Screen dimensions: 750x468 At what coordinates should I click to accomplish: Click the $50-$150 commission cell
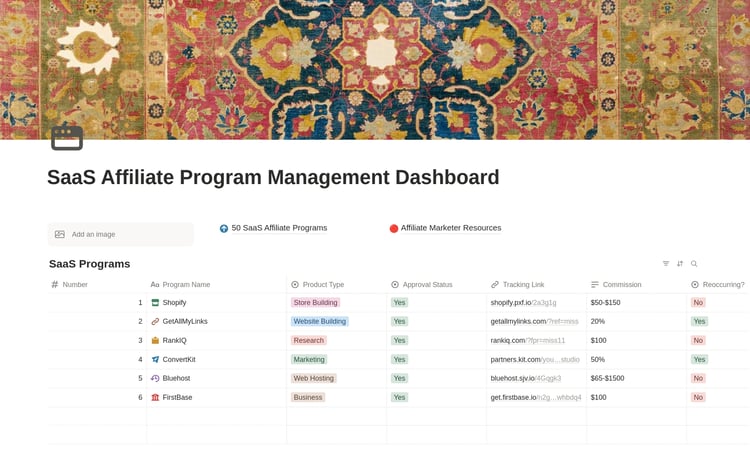pyautogui.click(x=637, y=302)
